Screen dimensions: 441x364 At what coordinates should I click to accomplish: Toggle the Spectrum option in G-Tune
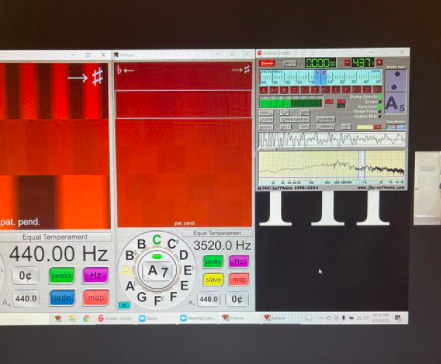(370, 107)
